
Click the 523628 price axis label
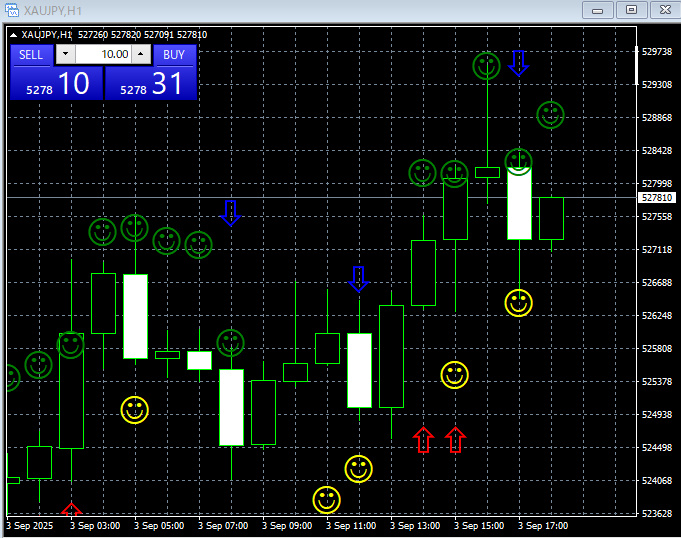[657, 514]
